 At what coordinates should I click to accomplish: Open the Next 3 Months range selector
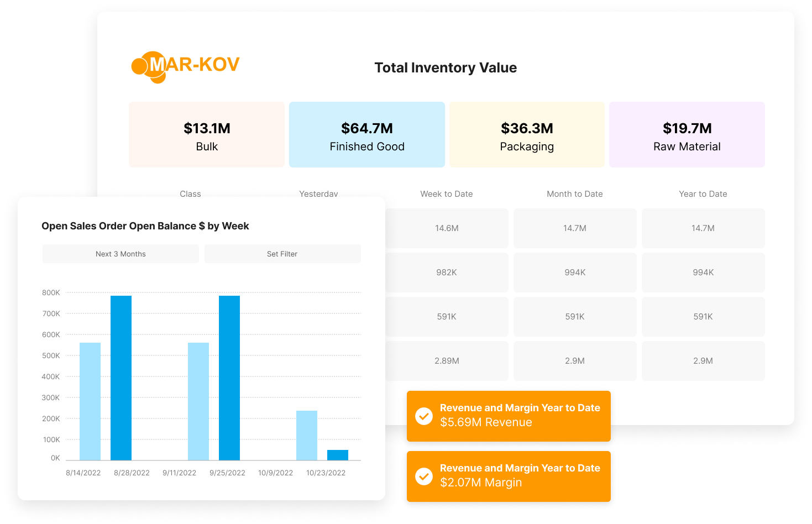tap(121, 254)
